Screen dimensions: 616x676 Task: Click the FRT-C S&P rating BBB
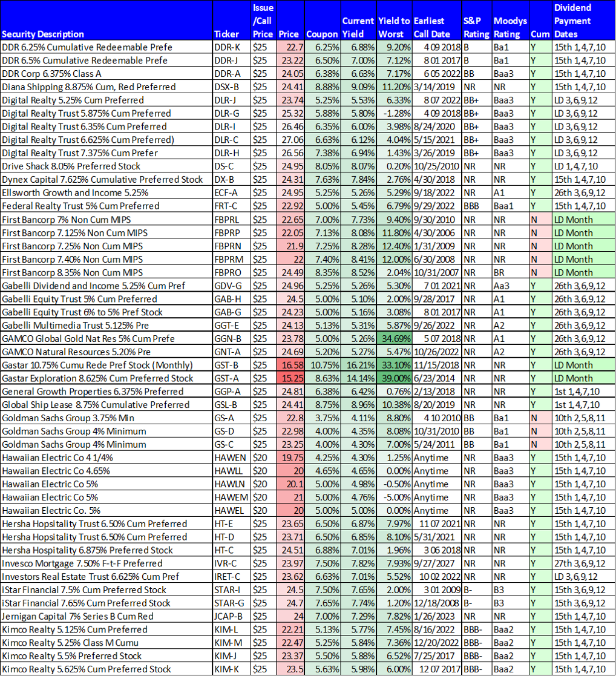(476, 206)
